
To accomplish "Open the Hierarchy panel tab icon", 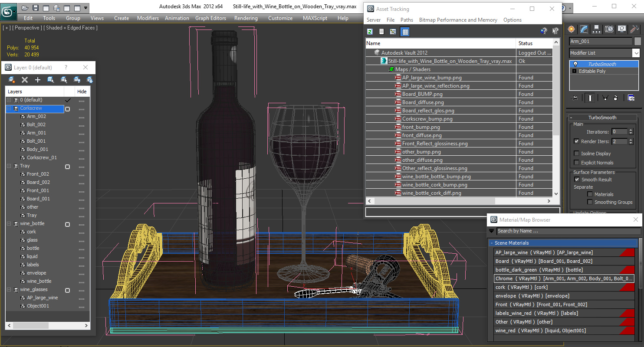I will point(597,29).
